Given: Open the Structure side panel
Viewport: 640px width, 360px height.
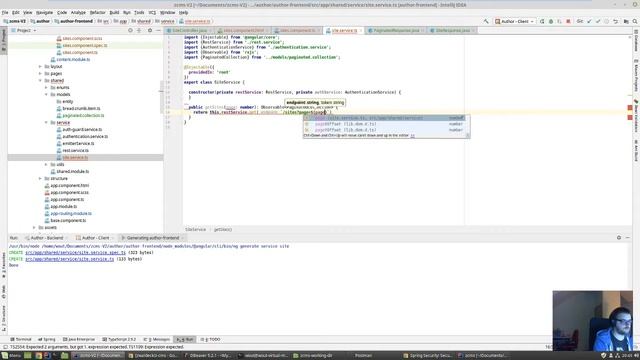Looking at the screenshot, I should tap(4, 318).
